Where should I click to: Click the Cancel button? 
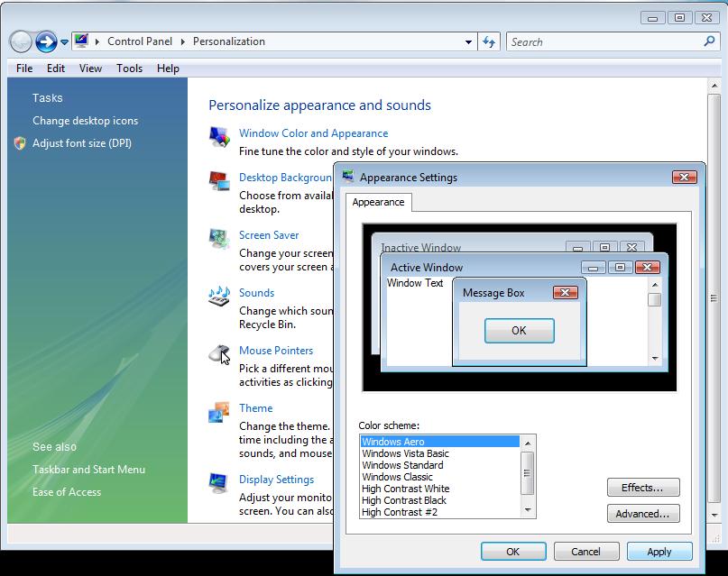pyautogui.click(x=586, y=552)
